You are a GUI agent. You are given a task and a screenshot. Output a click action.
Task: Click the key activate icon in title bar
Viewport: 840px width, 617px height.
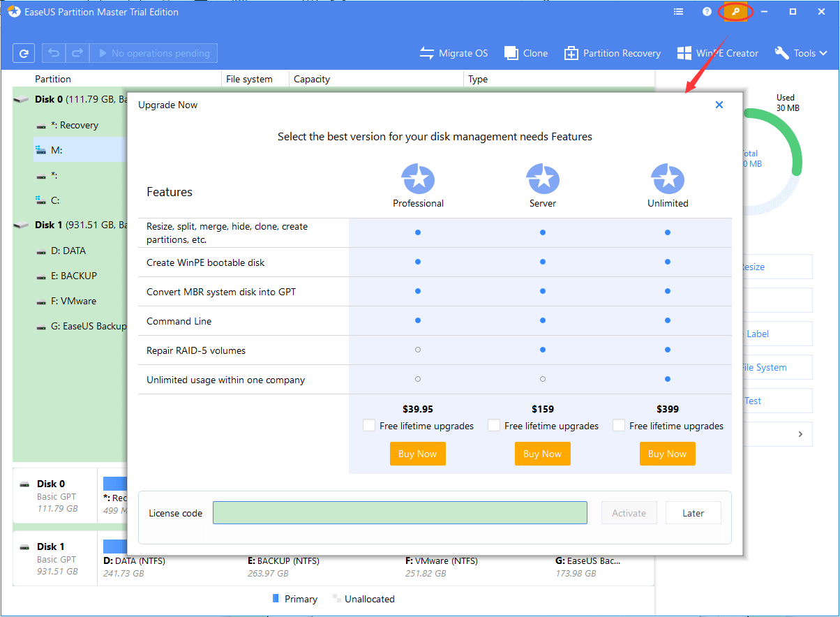click(735, 12)
